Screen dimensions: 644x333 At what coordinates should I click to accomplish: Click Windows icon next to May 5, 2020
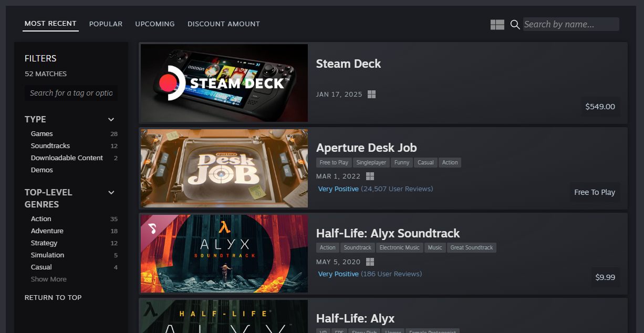click(370, 262)
